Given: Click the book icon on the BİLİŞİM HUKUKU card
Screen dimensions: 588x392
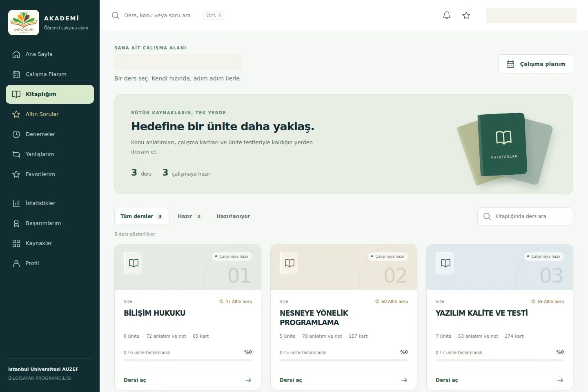Looking at the screenshot, I should tap(134, 263).
